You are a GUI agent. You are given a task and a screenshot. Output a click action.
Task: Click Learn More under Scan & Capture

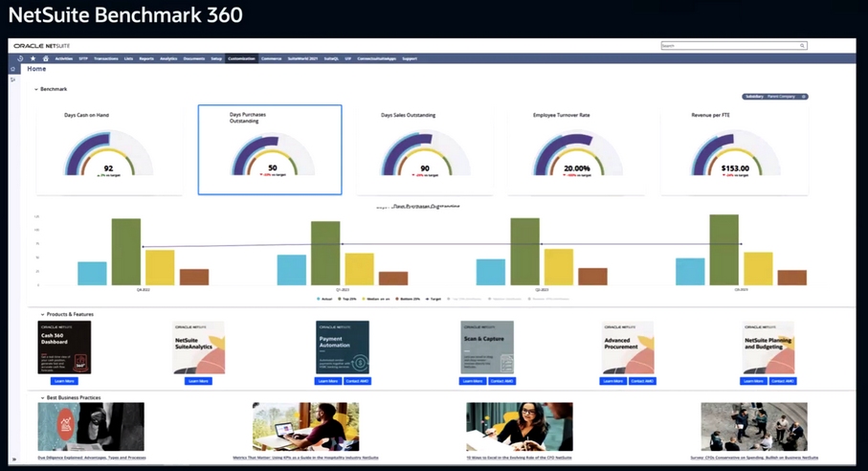[473, 381]
